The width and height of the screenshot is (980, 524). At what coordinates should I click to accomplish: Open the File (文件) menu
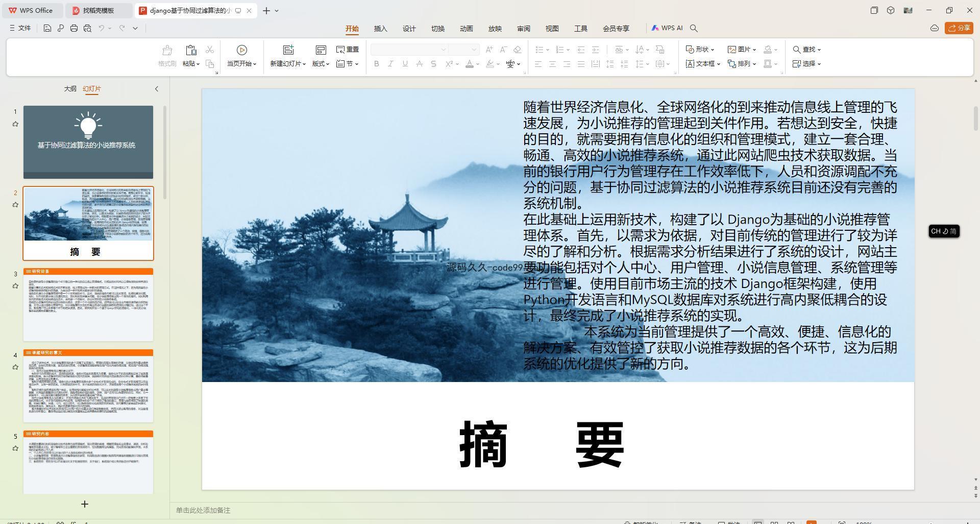pyautogui.click(x=20, y=28)
